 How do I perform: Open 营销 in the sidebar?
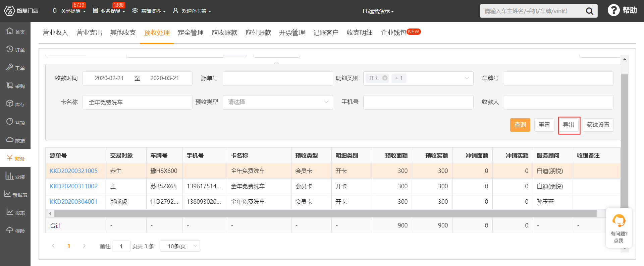click(15, 122)
